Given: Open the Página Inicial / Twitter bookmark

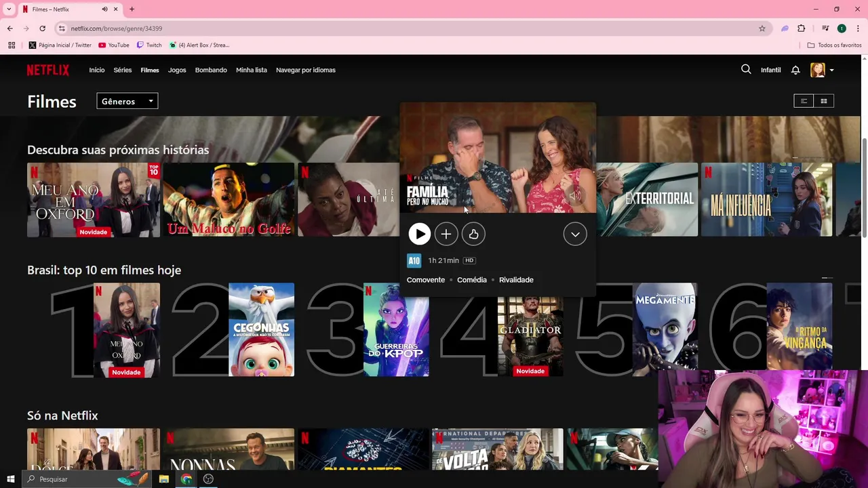Looking at the screenshot, I should click(60, 45).
